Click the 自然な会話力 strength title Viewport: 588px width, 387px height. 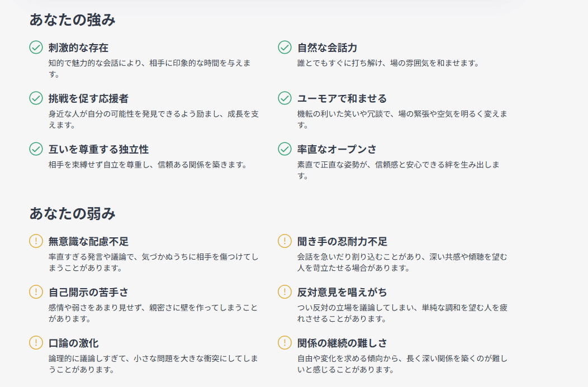[327, 47]
